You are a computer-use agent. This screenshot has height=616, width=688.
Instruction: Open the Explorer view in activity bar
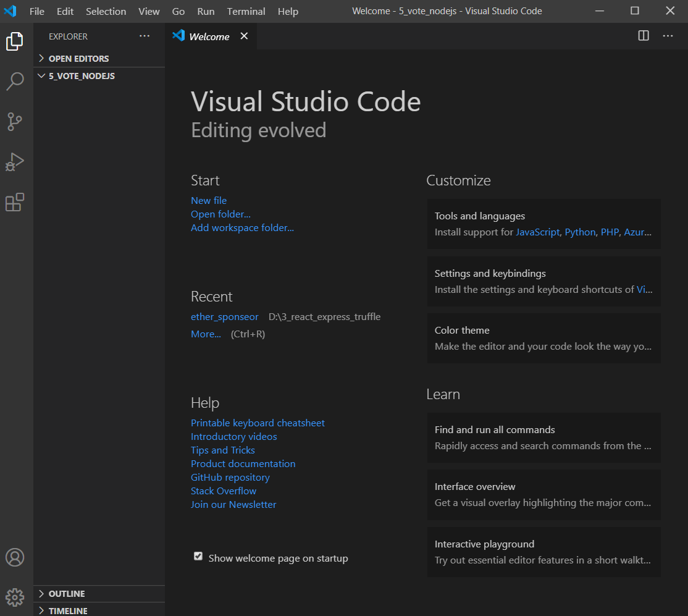click(15, 41)
